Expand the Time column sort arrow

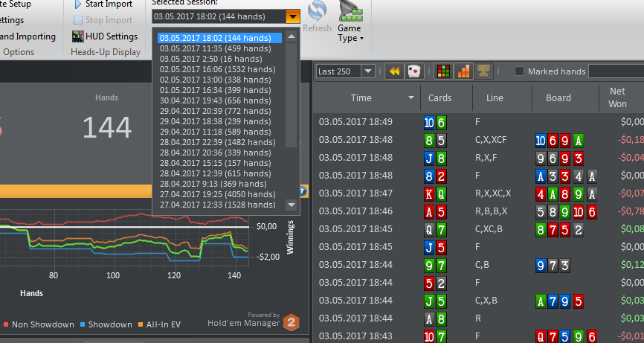pyautogui.click(x=411, y=98)
